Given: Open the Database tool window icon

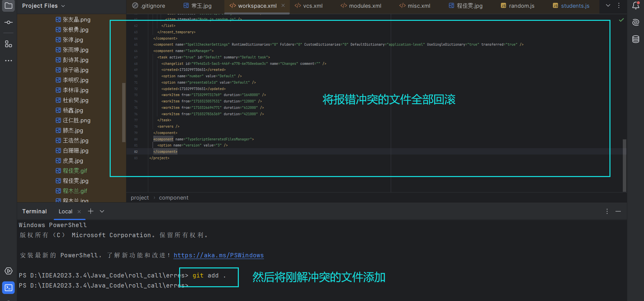Looking at the screenshot, I should coord(636,39).
